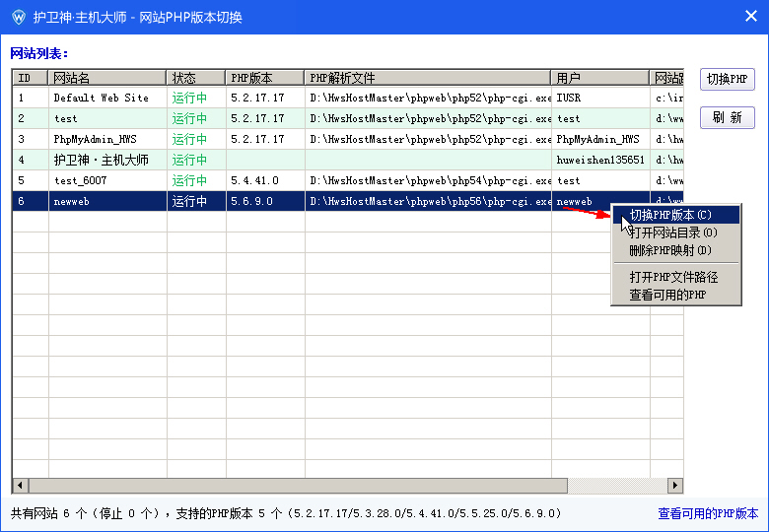Screen dimensions: 769x532
Task: Click the 切换PHP button
Action: pyautogui.click(x=728, y=80)
